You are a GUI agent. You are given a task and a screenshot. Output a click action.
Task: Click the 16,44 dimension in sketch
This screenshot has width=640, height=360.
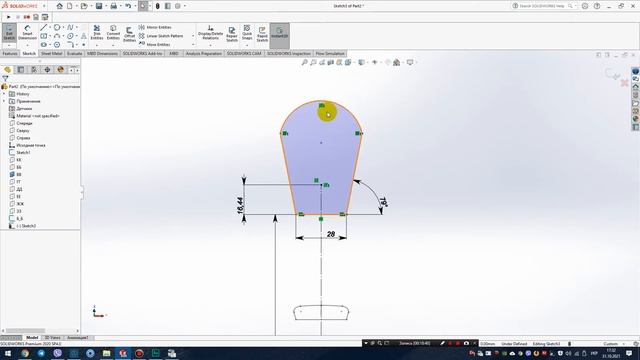pos(240,205)
